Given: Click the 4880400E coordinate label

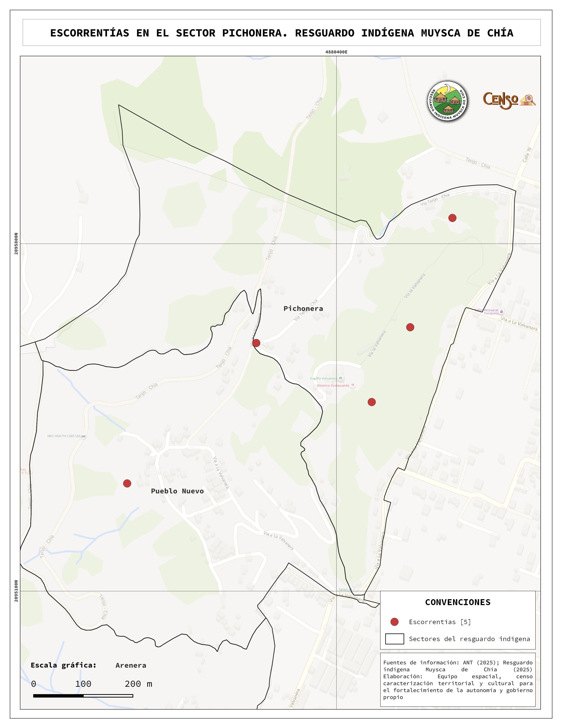Looking at the screenshot, I should 336,52.
